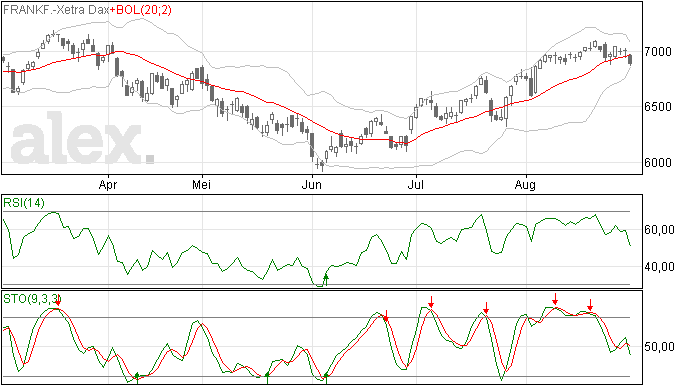Click the red sell arrow beside STO(9,3,3) label
Screen dimensions: 690x387
58,301
